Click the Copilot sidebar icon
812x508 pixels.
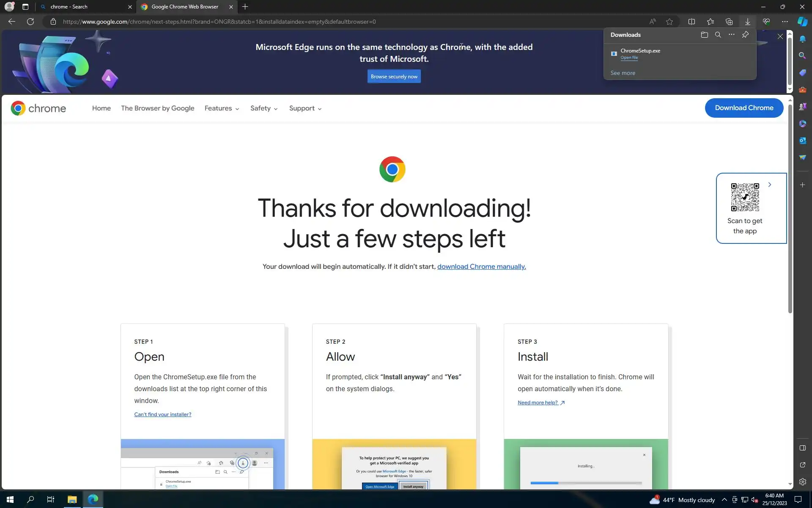click(x=802, y=22)
